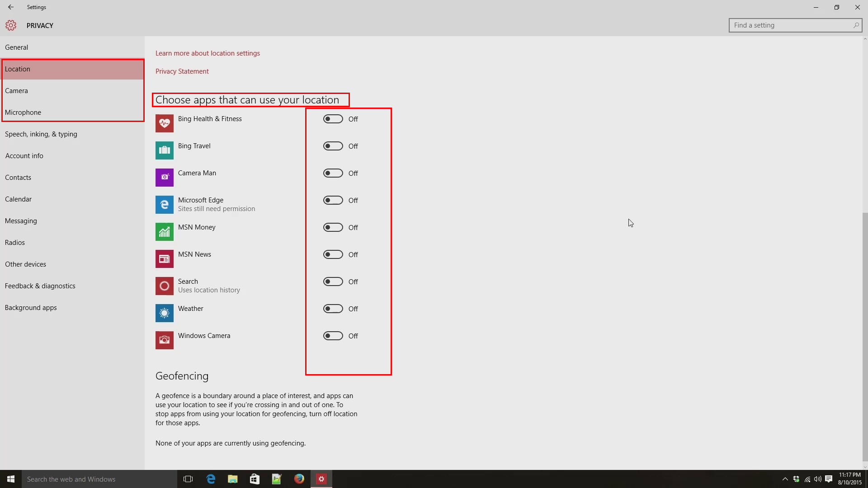868x488 pixels.
Task: Click the magnifier in Find a setting
Action: pyautogui.click(x=856, y=25)
